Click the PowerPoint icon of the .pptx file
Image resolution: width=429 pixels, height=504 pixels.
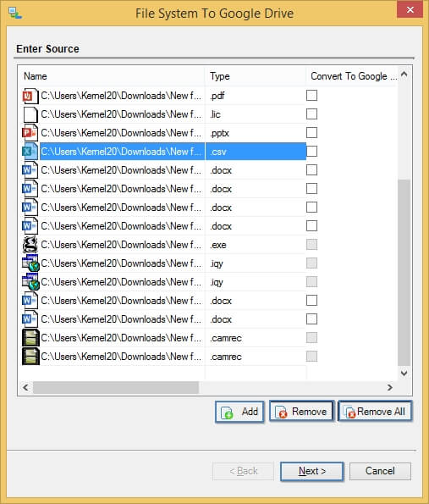[x=30, y=133]
